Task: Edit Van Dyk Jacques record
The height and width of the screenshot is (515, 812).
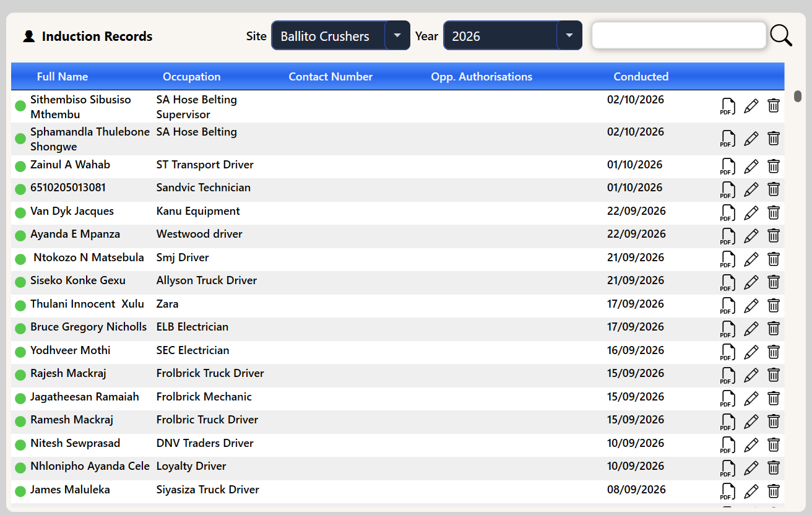Action: (751, 213)
